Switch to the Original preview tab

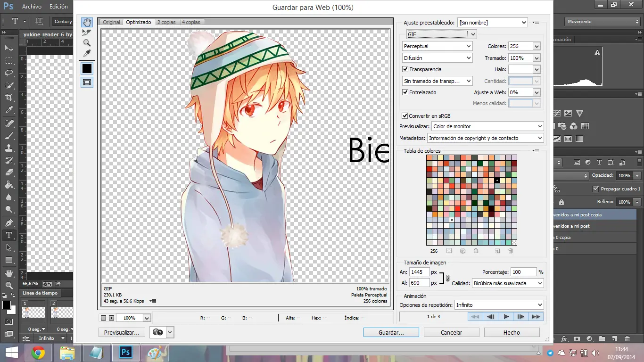[x=112, y=22]
